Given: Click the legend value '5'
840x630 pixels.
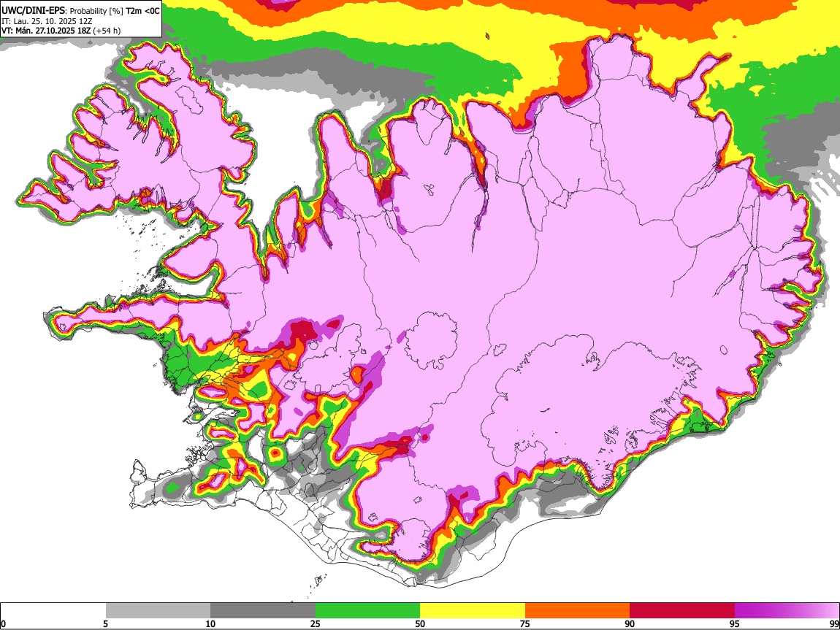Looking at the screenshot, I should click(x=105, y=624).
